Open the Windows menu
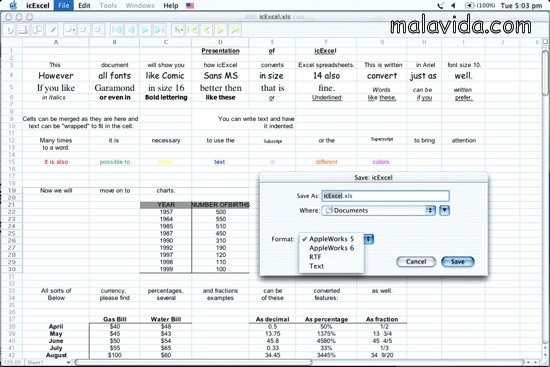The height and width of the screenshot is (367, 550). pyautogui.click(x=140, y=6)
